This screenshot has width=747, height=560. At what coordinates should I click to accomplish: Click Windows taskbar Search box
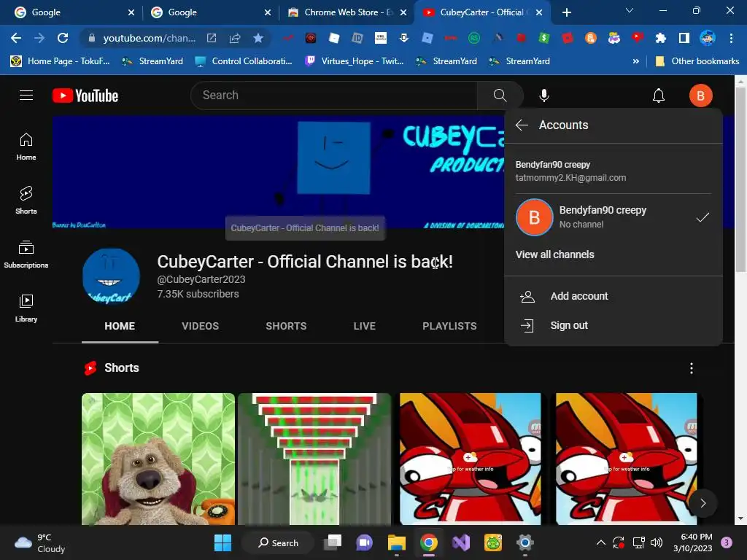tap(278, 542)
